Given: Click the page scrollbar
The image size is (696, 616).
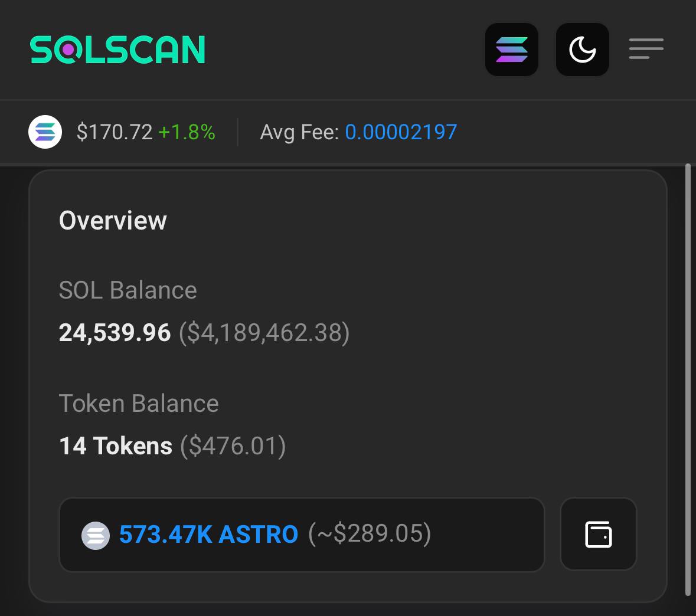Looking at the screenshot, I should pos(688,379).
